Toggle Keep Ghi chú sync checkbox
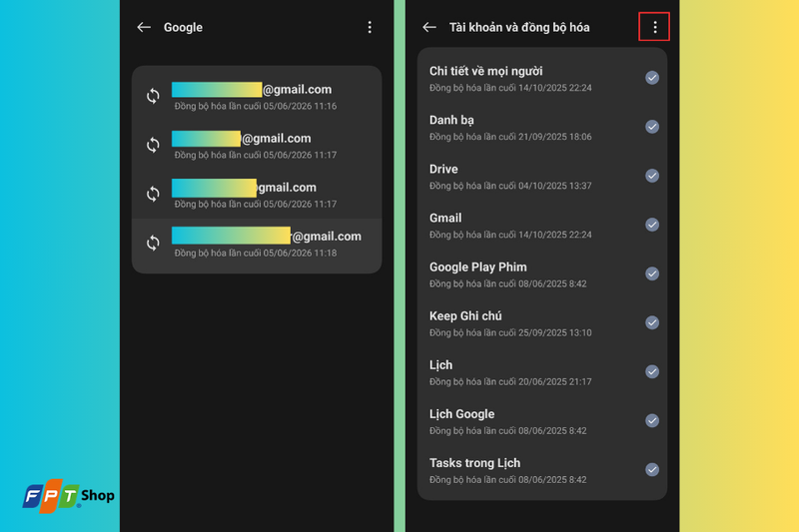Screen dimensions: 799x532 tap(652, 322)
